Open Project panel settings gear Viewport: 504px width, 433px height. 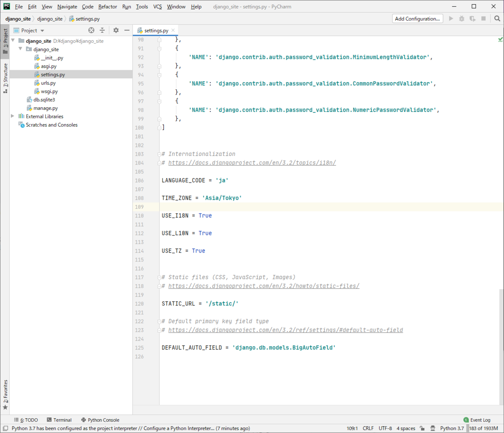(116, 30)
